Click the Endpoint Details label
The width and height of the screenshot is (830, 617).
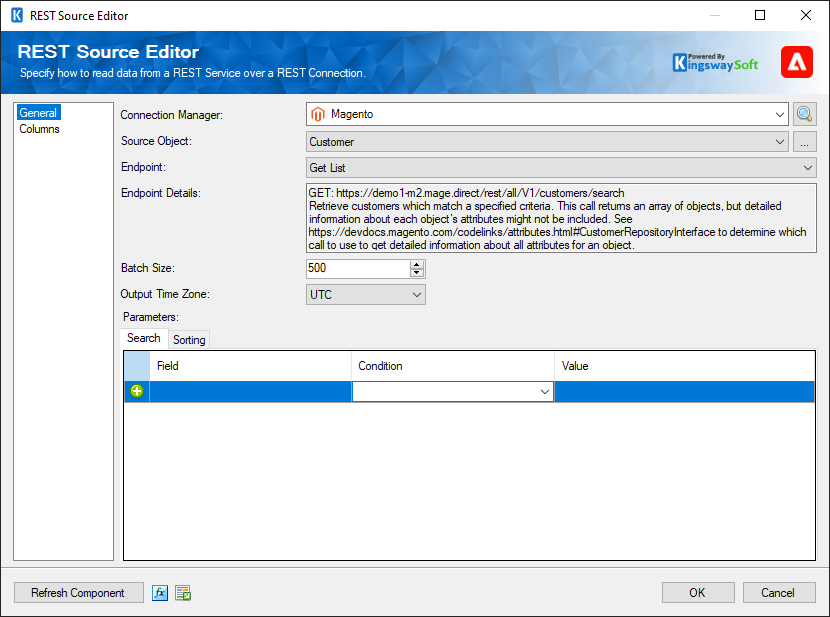[161, 193]
